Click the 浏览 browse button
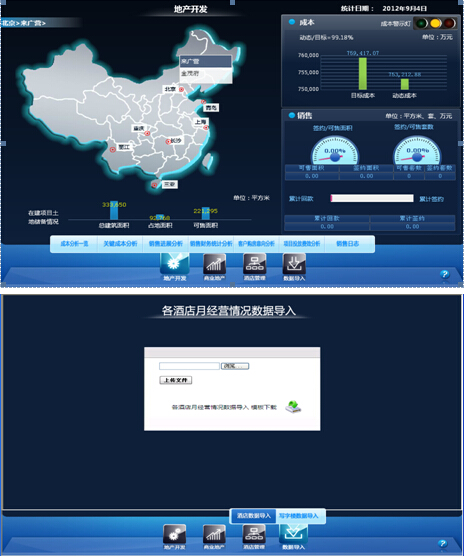Viewport: 464px width, 558px height. pos(235,366)
